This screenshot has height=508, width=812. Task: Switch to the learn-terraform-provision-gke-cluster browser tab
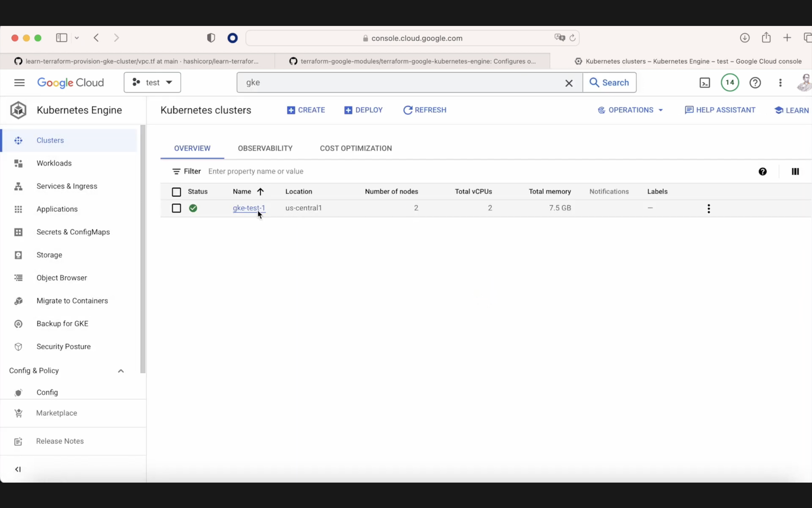138,61
